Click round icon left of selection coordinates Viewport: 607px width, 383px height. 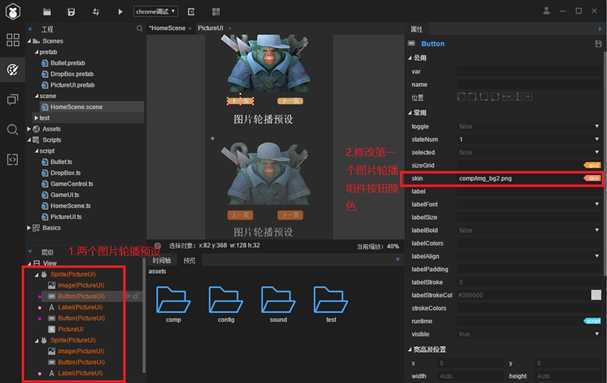[x=158, y=246]
